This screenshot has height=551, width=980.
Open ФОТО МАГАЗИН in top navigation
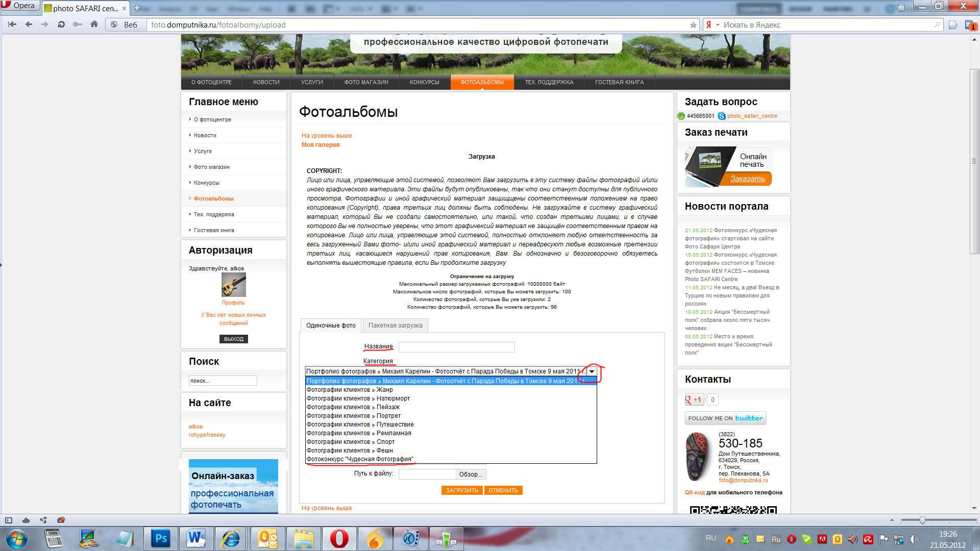[x=366, y=82]
